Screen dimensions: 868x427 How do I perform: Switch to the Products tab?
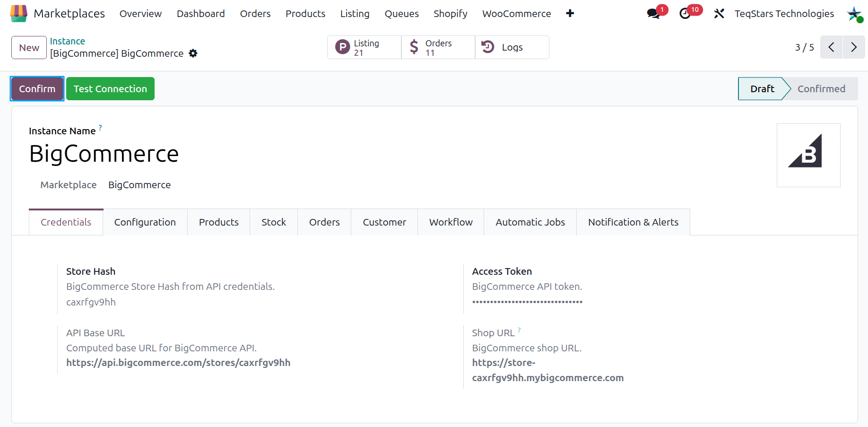coord(219,222)
